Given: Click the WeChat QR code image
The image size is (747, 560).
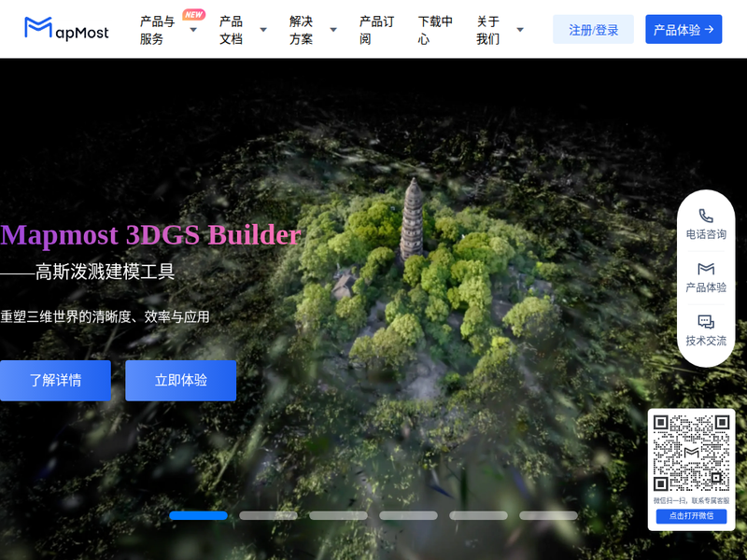Looking at the screenshot, I should click(691, 453).
